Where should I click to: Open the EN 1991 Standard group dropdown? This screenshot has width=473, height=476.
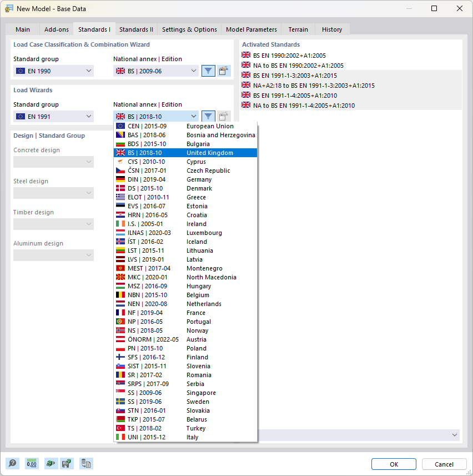[x=53, y=116]
